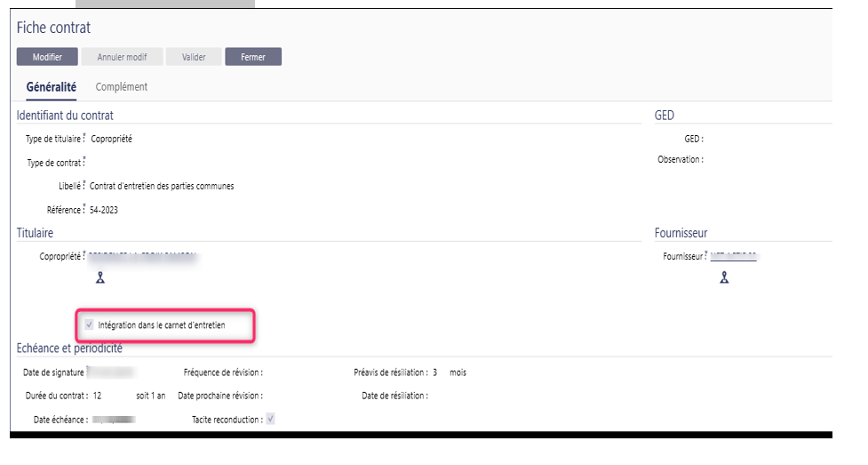Viewport: 868px width, 465px height.
Task: Open the empty Type de contrat field
Action: pos(133,163)
